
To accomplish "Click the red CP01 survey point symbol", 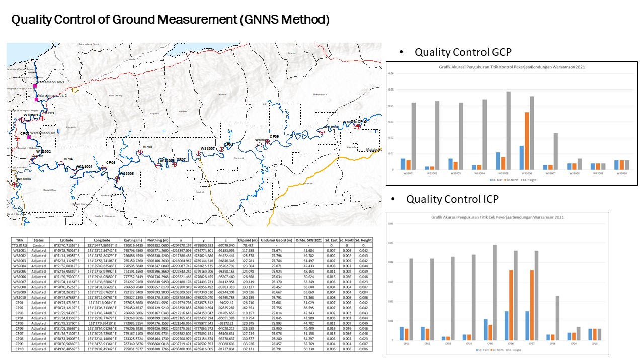I will [x=43, y=117].
